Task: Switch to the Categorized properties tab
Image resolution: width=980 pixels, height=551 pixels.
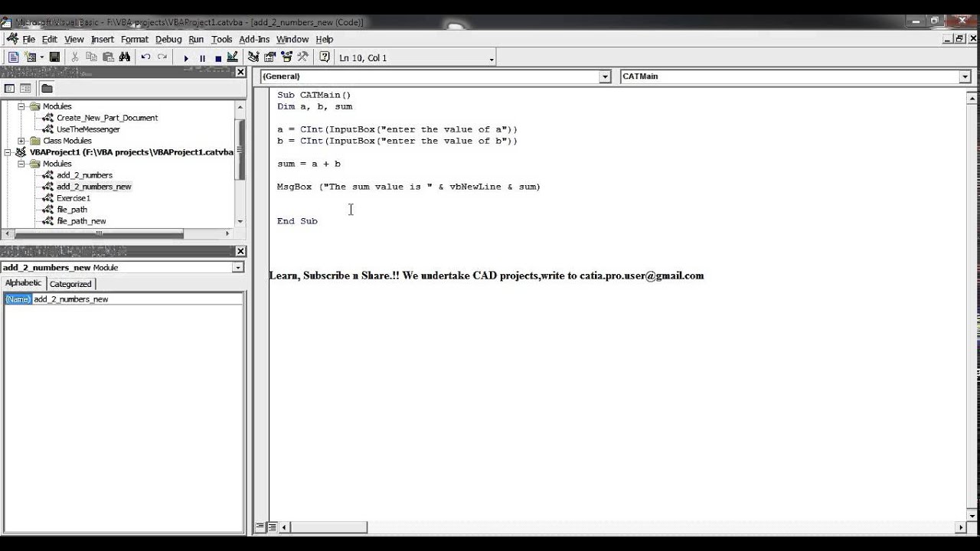Action: pos(70,283)
